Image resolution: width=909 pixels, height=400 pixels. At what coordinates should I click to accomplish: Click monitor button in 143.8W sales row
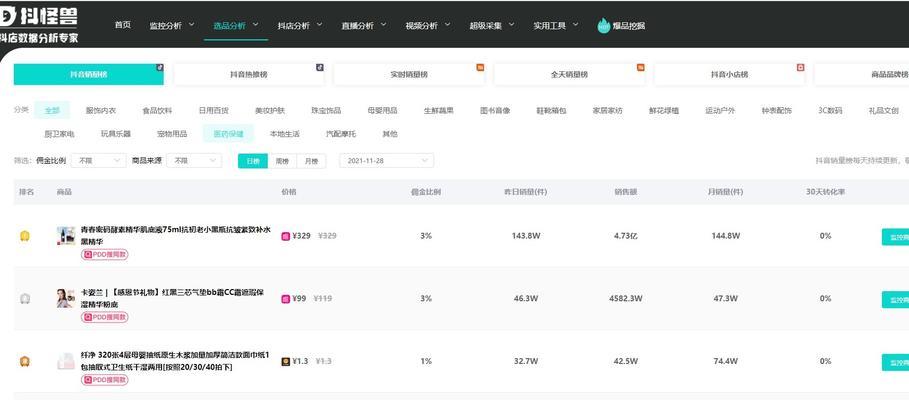(895, 237)
